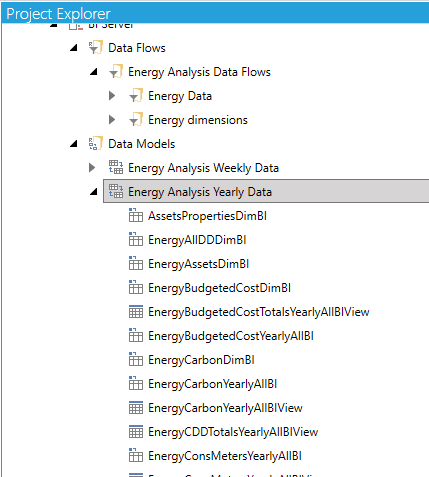Screen dimensions: 429x477
Task: Select the EnergyCarbonYearlyAllBI table
Action: [x=213, y=384]
